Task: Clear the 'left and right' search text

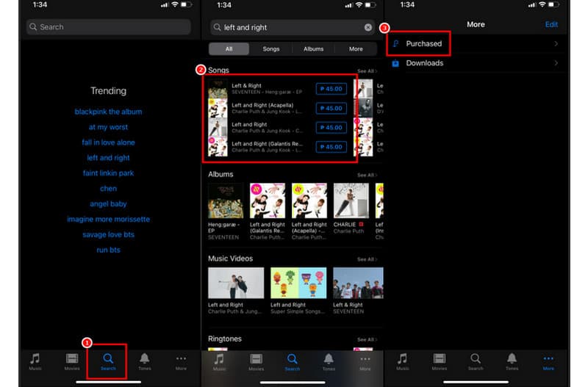Action: point(368,27)
